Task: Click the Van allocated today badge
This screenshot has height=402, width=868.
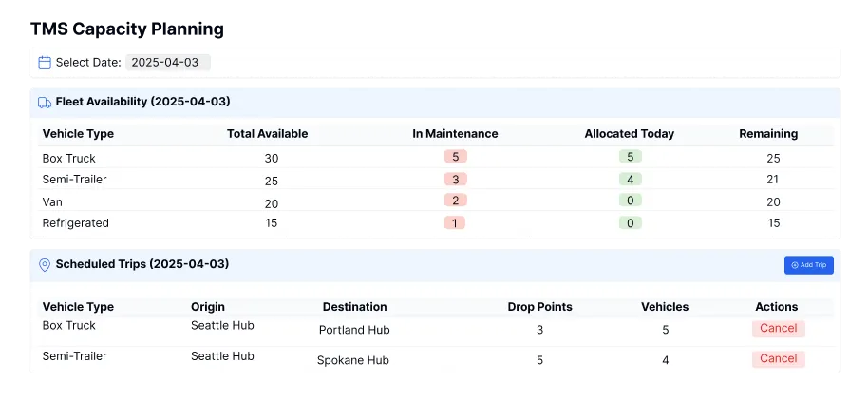Action: tap(629, 201)
